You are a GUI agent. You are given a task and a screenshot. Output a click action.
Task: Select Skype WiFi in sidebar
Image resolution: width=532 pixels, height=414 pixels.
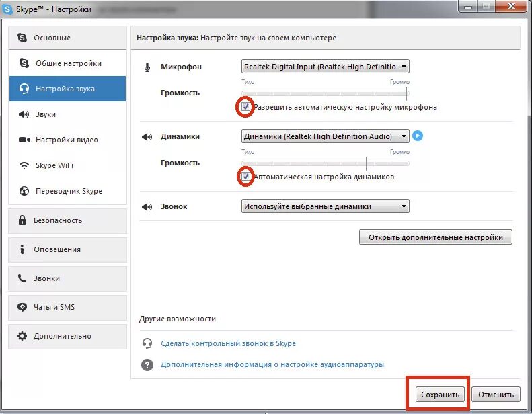click(x=67, y=165)
